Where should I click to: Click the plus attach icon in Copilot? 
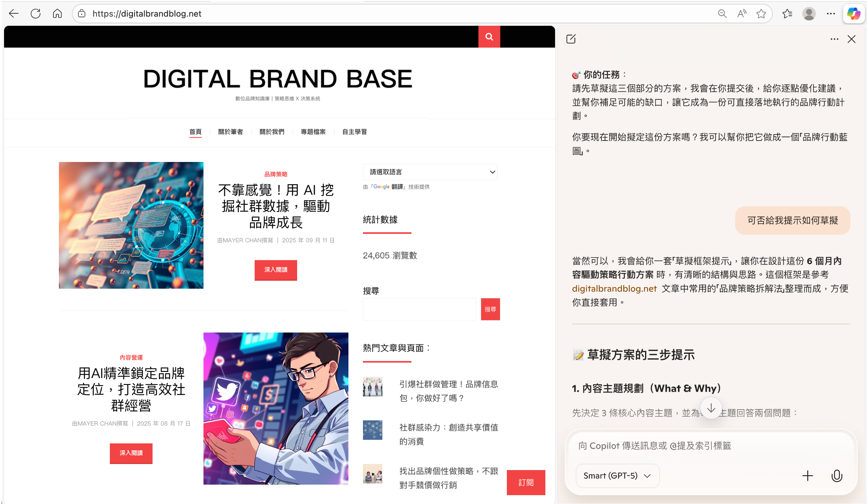(x=807, y=476)
